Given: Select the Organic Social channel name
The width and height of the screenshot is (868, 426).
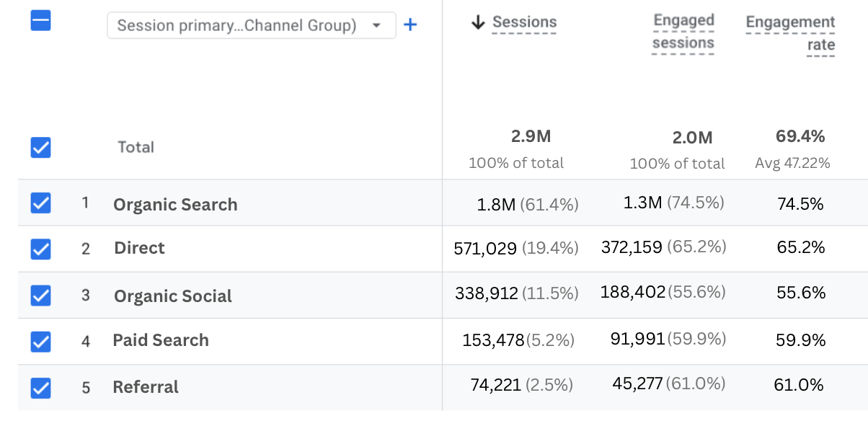Looking at the screenshot, I should click(173, 296).
